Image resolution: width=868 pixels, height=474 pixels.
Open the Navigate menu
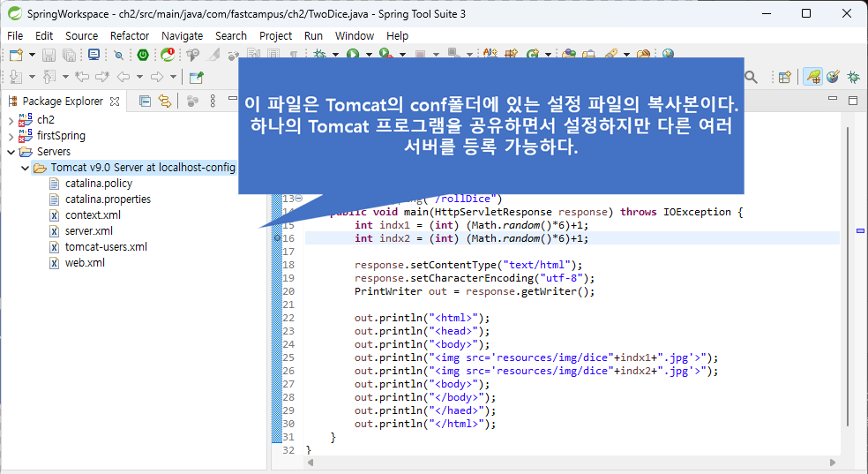pos(182,36)
